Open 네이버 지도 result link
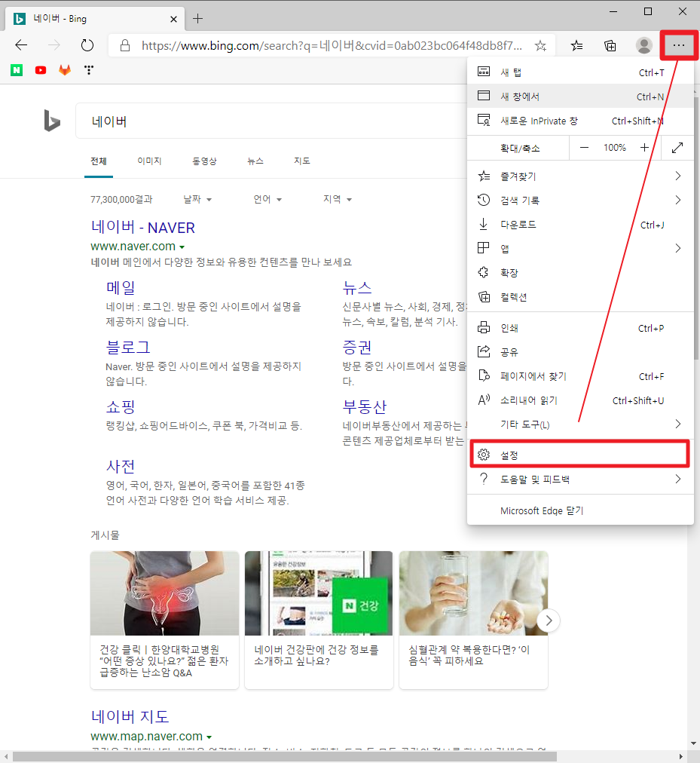 (x=130, y=716)
